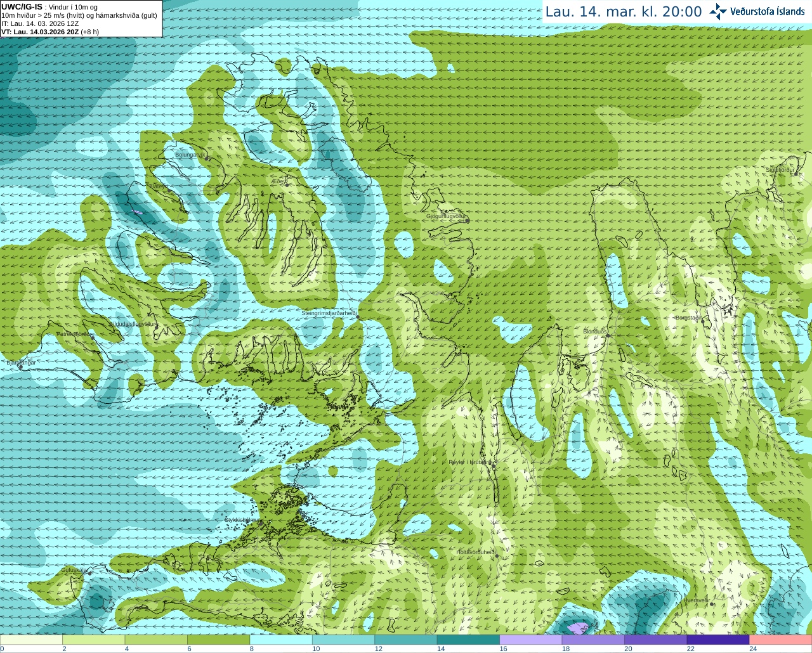Pick the pink legend swatch above 24 m/s
The height and width of the screenshot is (653, 812).
pyautogui.click(x=781, y=640)
